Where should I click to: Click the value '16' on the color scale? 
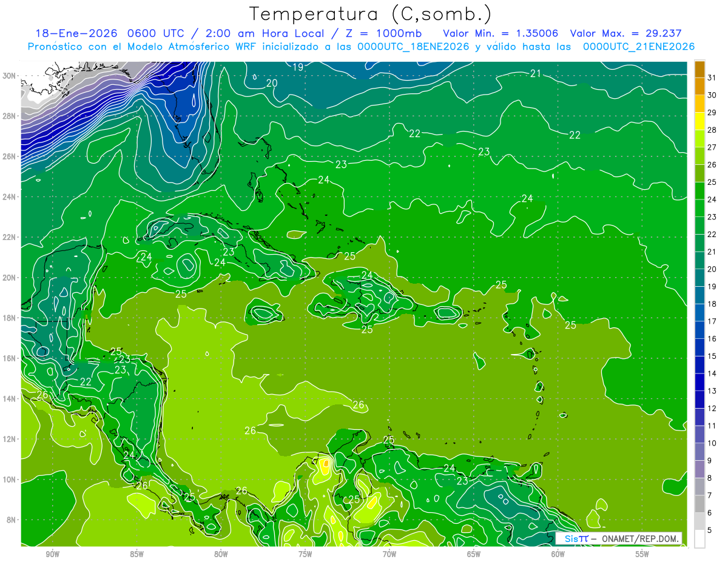712,339
